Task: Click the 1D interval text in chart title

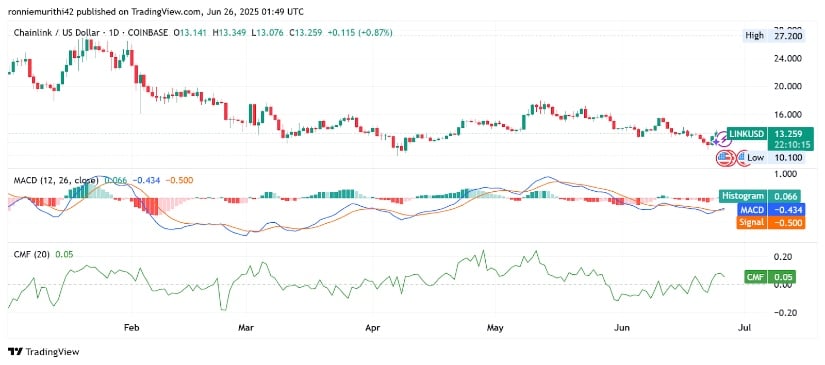Action: tap(113, 33)
